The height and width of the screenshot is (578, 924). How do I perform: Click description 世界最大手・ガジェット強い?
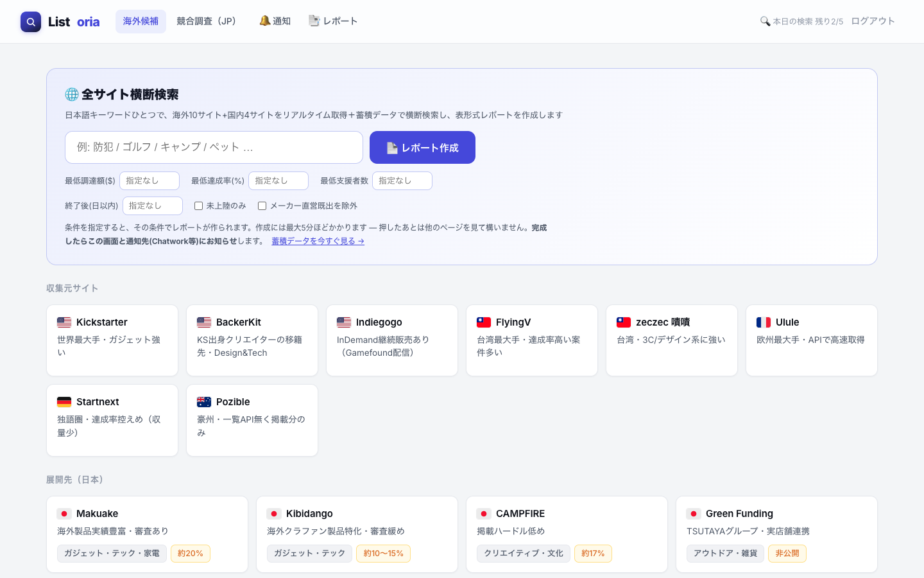click(x=108, y=346)
